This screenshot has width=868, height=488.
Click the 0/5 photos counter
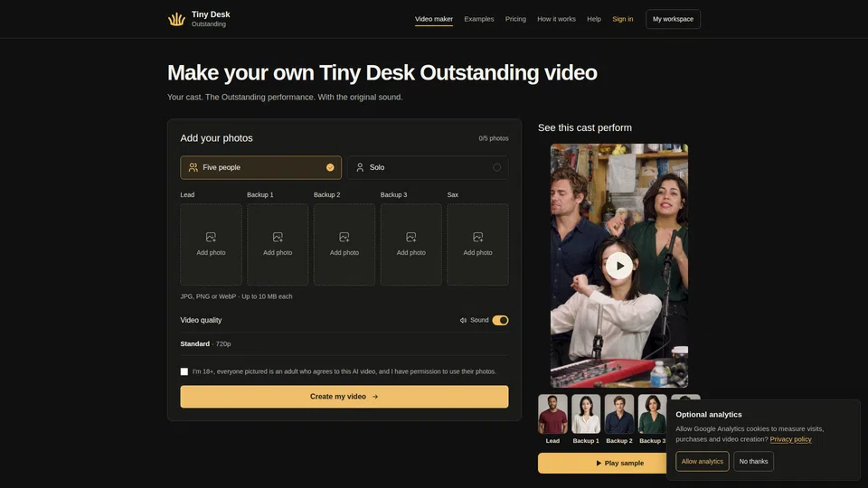[494, 138]
